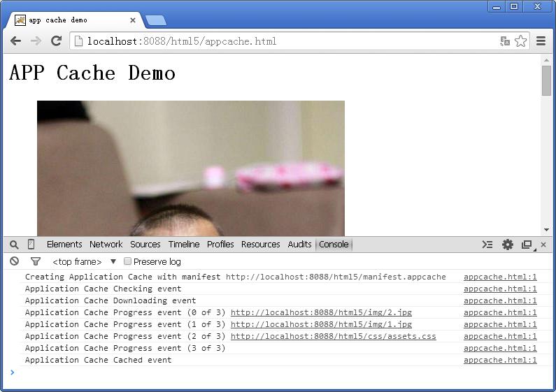The width and height of the screenshot is (556, 392).
Task: Select the Profiles tab
Action: (220, 244)
